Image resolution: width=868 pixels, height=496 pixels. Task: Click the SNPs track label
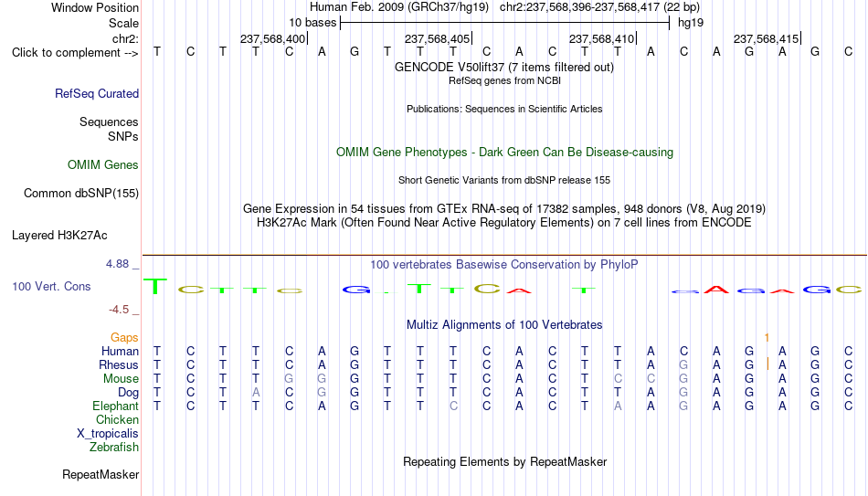tap(123, 136)
